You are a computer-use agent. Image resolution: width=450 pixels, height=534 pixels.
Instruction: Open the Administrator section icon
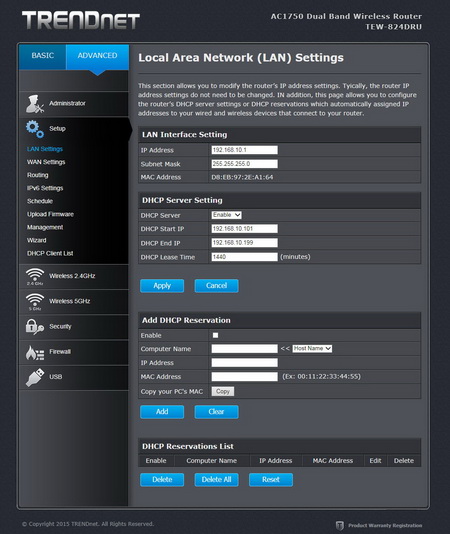(x=35, y=104)
